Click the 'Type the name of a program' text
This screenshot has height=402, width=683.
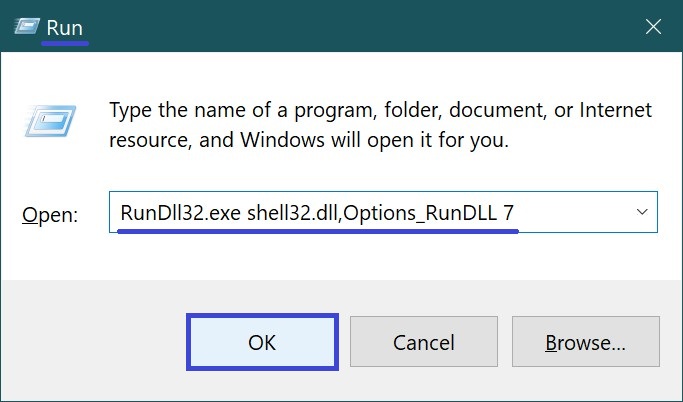tap(242, 110)
